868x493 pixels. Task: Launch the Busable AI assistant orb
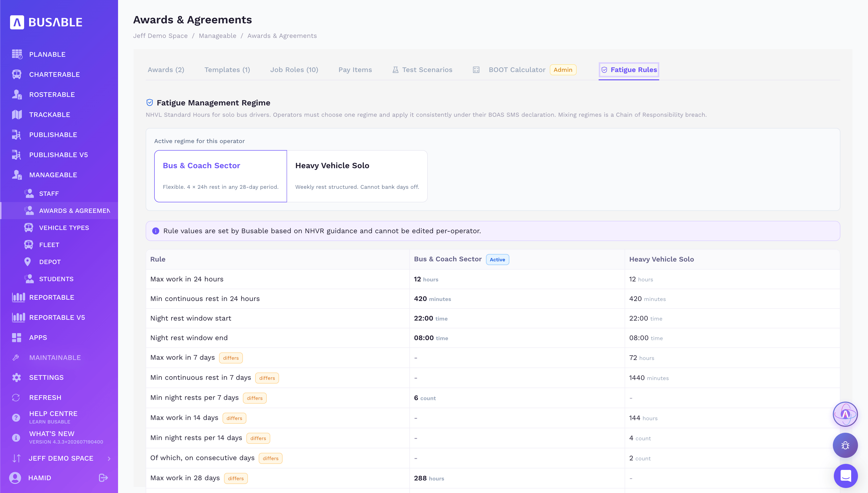coord(845,414)
